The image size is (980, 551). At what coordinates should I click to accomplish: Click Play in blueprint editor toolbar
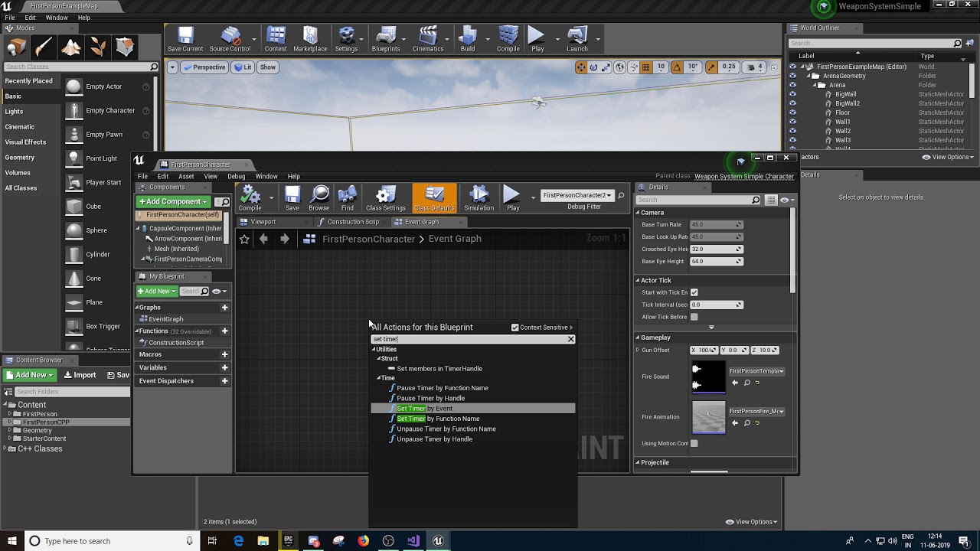pyautogui.click(x=513, y=198)
